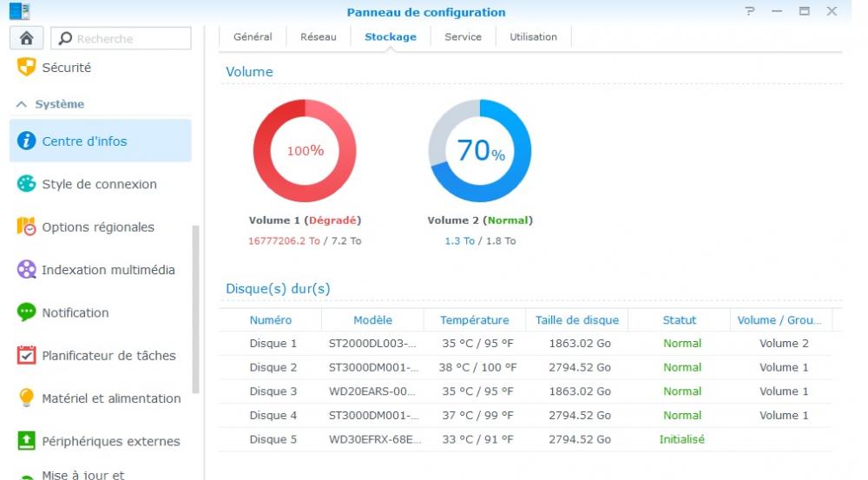Click the Périphériques externes upload icon

[27, 441]
